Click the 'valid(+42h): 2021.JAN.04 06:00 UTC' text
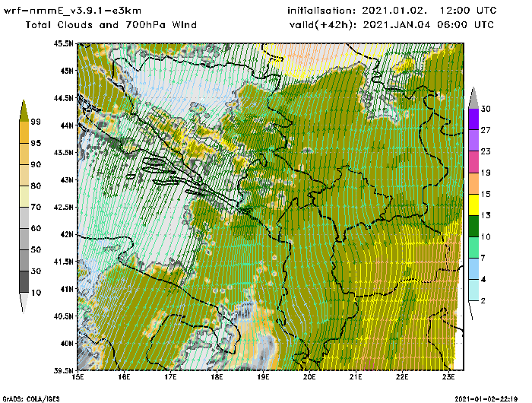 (392, 25)
